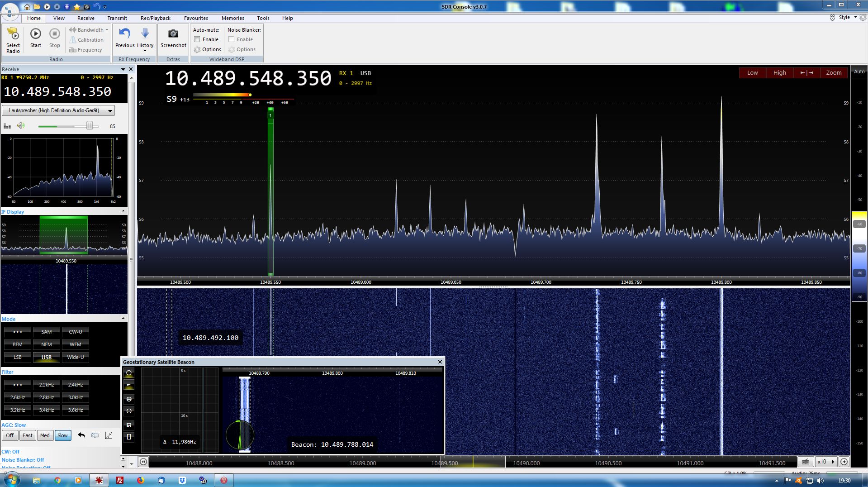This screenshot has height=487, width=868.
Task: Click speaker mute icon beside volume slider
Action: pyautogui.click(x=21, y=126)
